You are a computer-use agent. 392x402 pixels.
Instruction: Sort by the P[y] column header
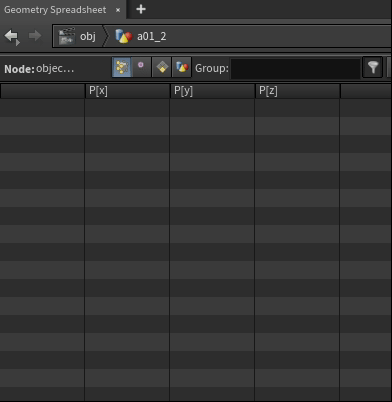212,91
